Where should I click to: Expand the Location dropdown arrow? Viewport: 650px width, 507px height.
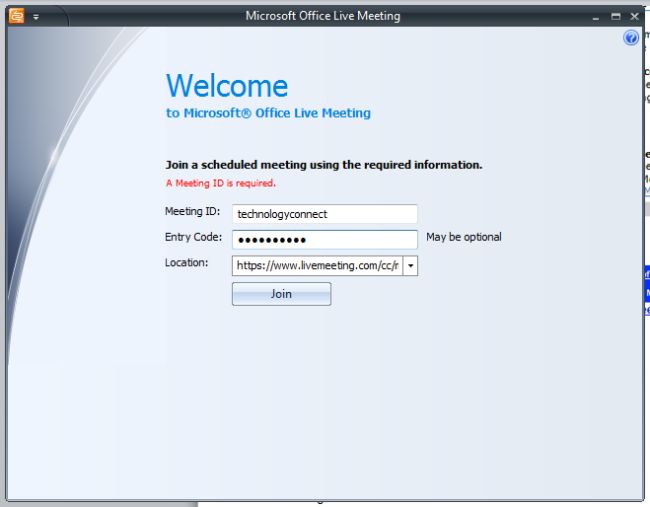(410, 266)
